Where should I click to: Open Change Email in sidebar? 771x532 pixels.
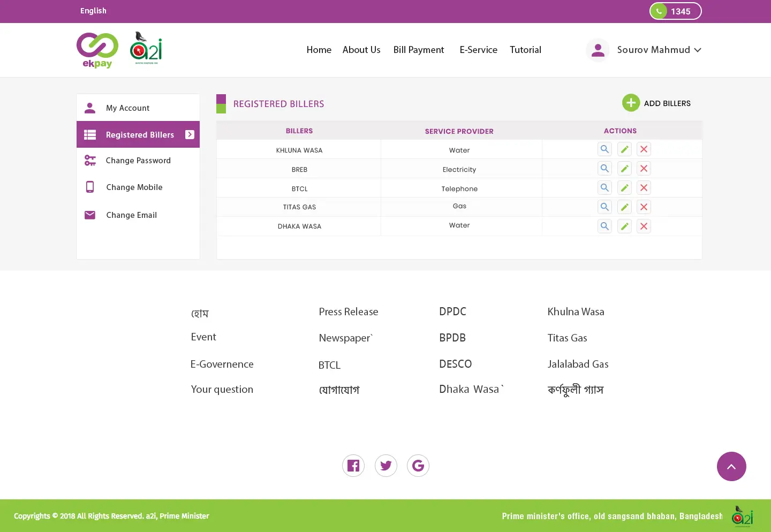(x=138, y=215)
